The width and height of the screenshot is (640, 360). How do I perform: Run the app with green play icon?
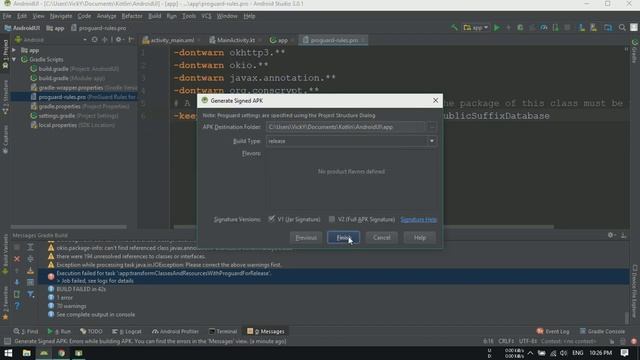(497, 28)
